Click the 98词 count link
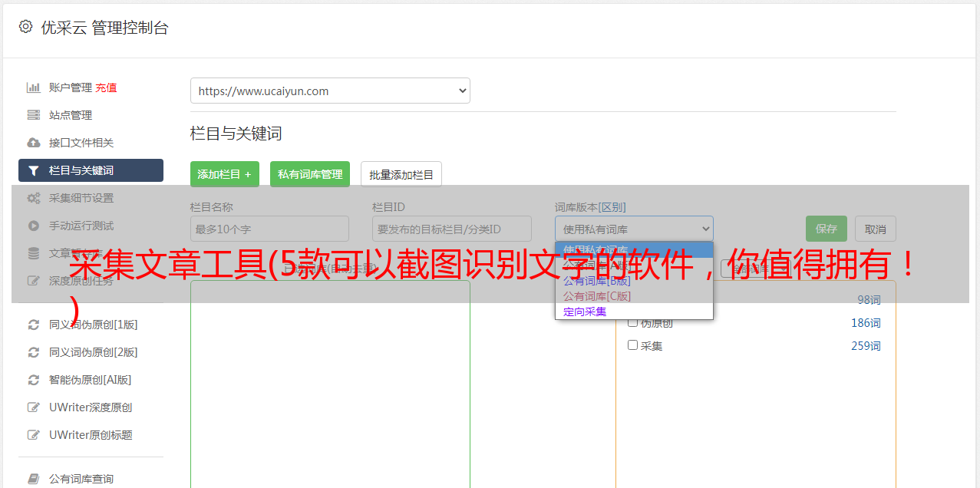 pyautogui.click(x=869, y=300)
